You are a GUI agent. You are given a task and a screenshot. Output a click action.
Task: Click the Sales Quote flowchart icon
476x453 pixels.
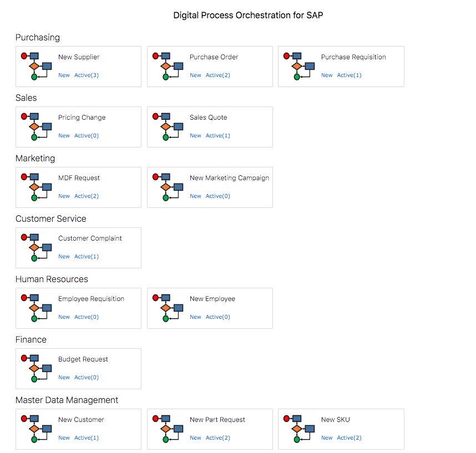tap(167, 125)
